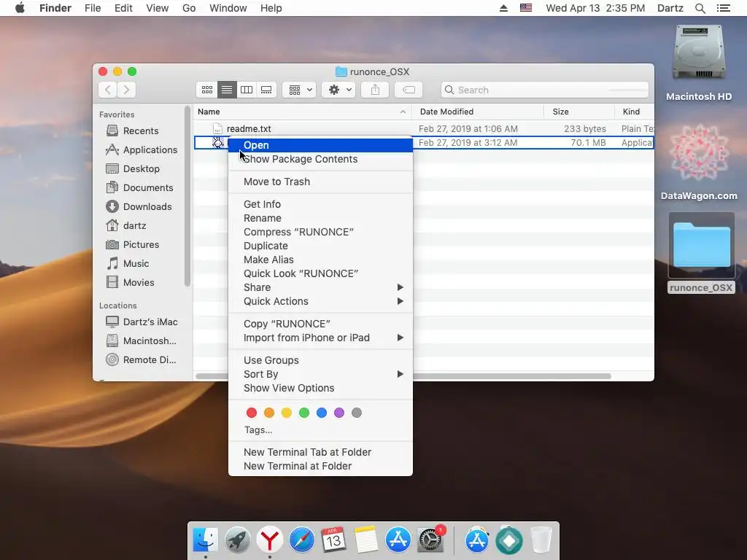Open Launchpad from the Dock

click(x=237, y=540)
